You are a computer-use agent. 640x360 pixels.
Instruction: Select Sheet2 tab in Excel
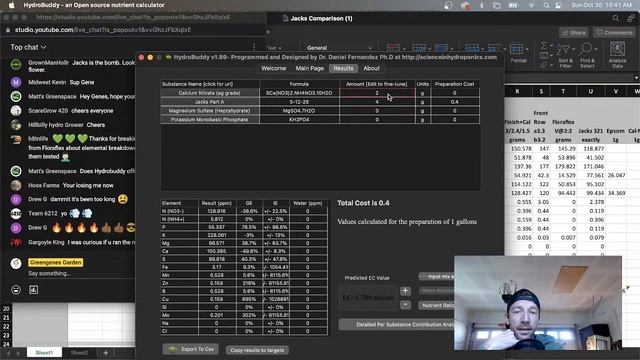79,353
